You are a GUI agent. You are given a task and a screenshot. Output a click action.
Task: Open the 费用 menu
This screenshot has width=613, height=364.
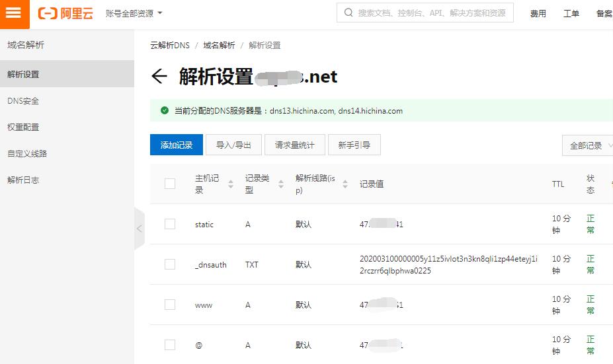click(x=538, y=14)
